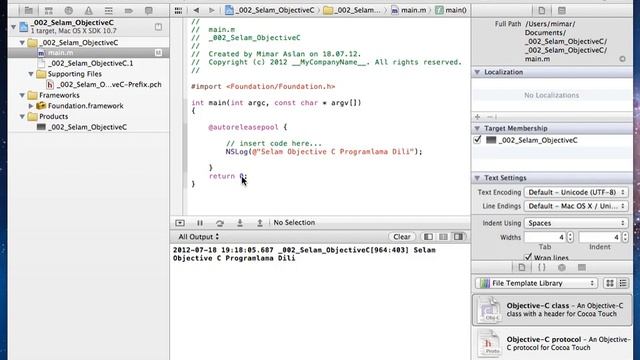Clear the console output
Image resolution: width=640 pixels, height=360 pixels.
point(402,237)
